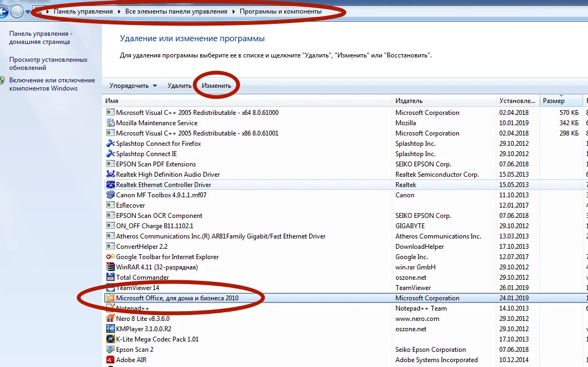Open Просмотр установленных обновлений link

pyautogui.click(x=48, y=63)
